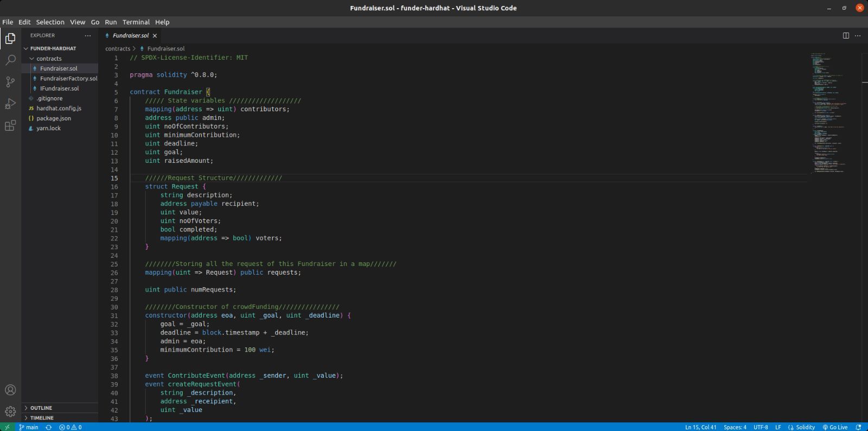
Task: Open the File menu
Action: [8, 22]
